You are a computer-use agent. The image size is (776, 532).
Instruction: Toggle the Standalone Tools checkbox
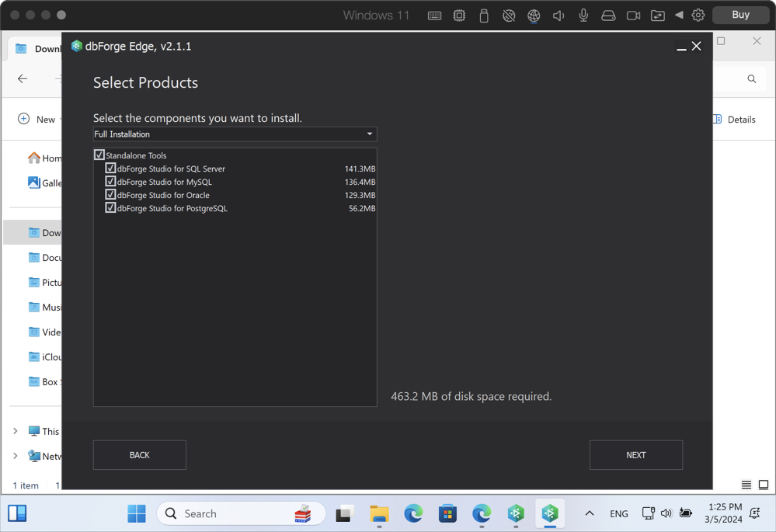(x=99, y=155)
